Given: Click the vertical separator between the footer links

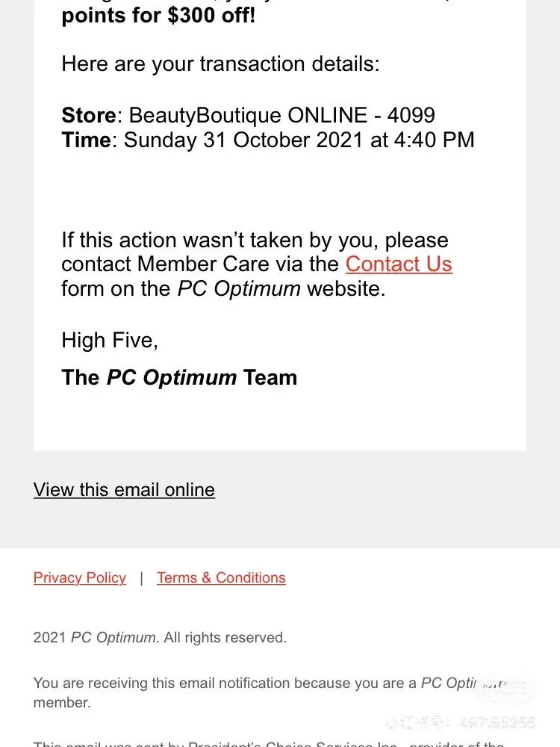Looking at the screenshot, I should 141,578.
